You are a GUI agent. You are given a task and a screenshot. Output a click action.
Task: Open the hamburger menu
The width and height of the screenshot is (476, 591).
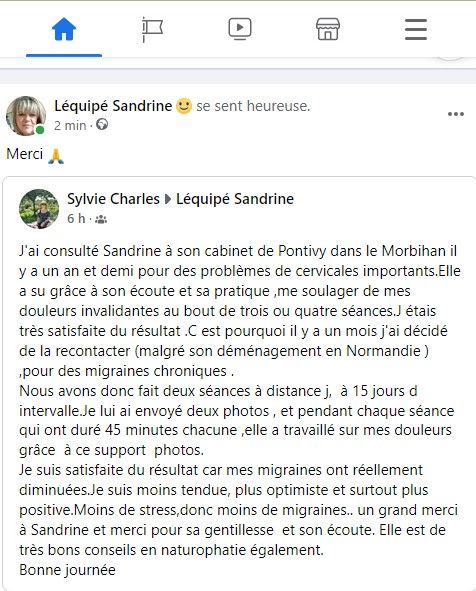(x=416, y=29)
